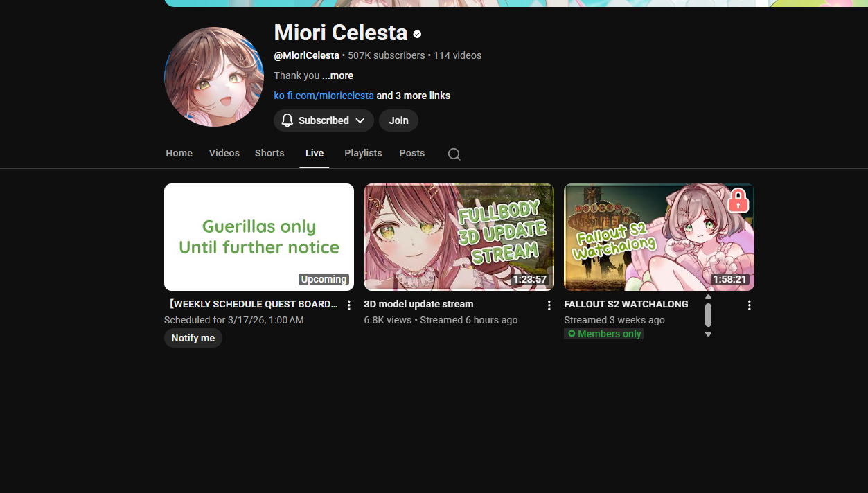Open the 3D model update stream title
868x493 pixels.
(418, 304)
